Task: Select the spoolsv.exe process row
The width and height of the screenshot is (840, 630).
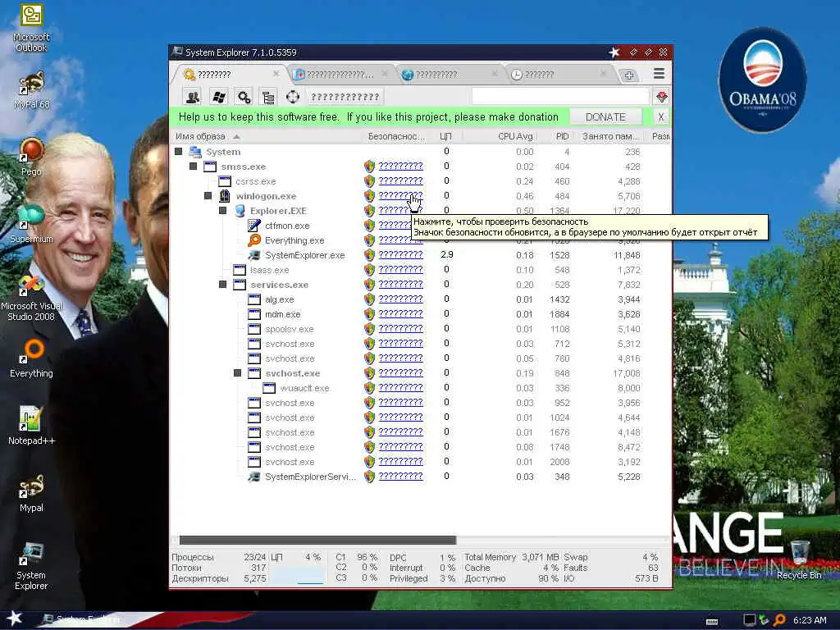Action: click(x=421, y=329)
